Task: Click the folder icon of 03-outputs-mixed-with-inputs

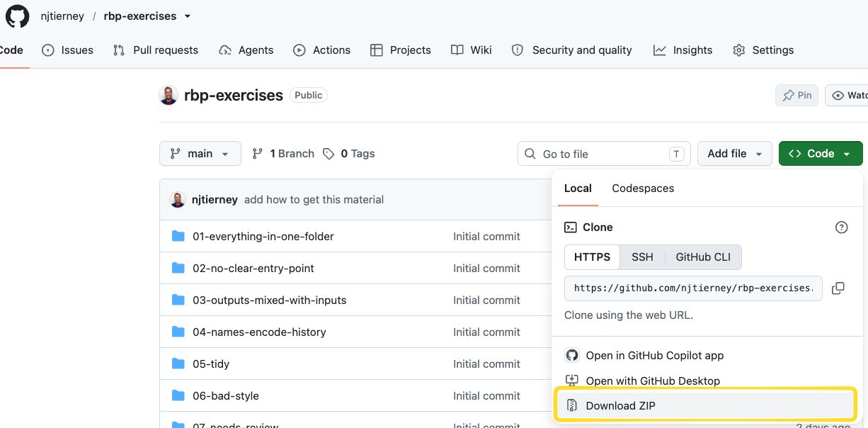Action: 178,300
